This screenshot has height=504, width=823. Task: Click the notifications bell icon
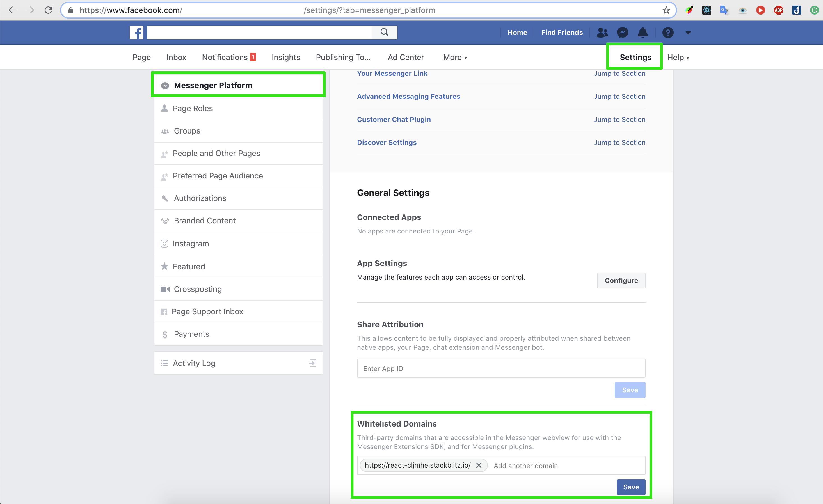[x=643, y=32]
